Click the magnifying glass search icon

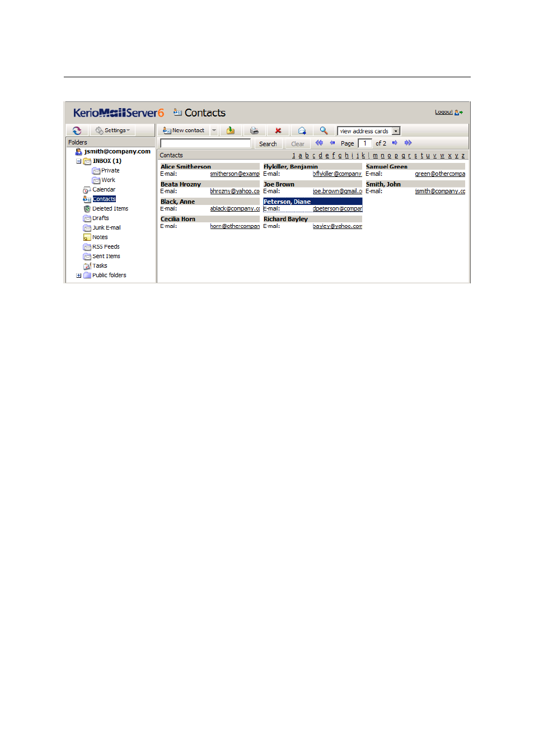click(324, 130)
